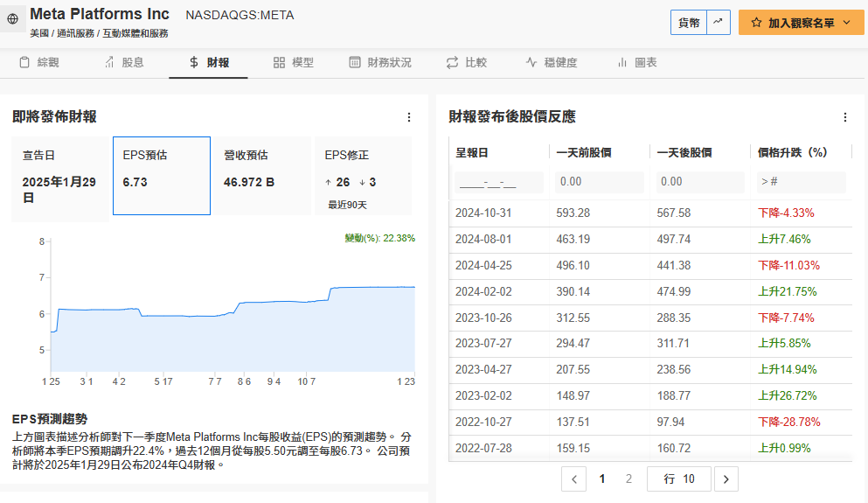Image resolution: width=868 pixels, height=503 pixels.
Task: Click the 上升26.72% cell
Action: pyautogui.click(x=788, y=396)
